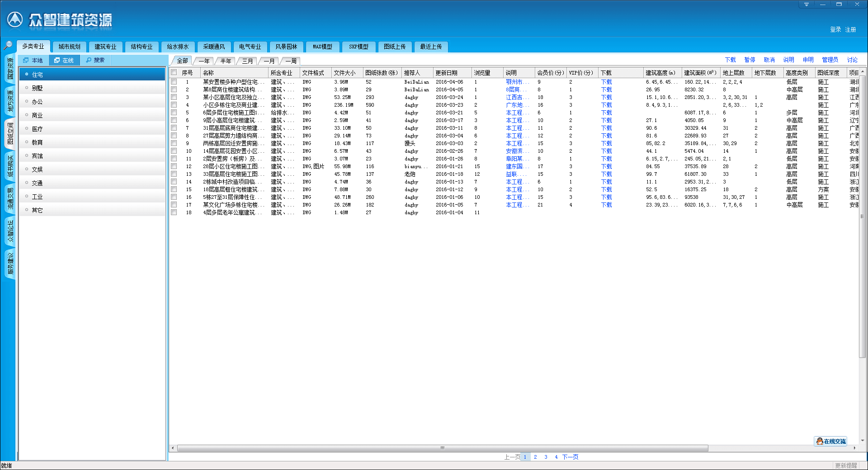Select the 别墅 category radio item
This screenshot has width=868, height=470.
click(x=37, y=88)
